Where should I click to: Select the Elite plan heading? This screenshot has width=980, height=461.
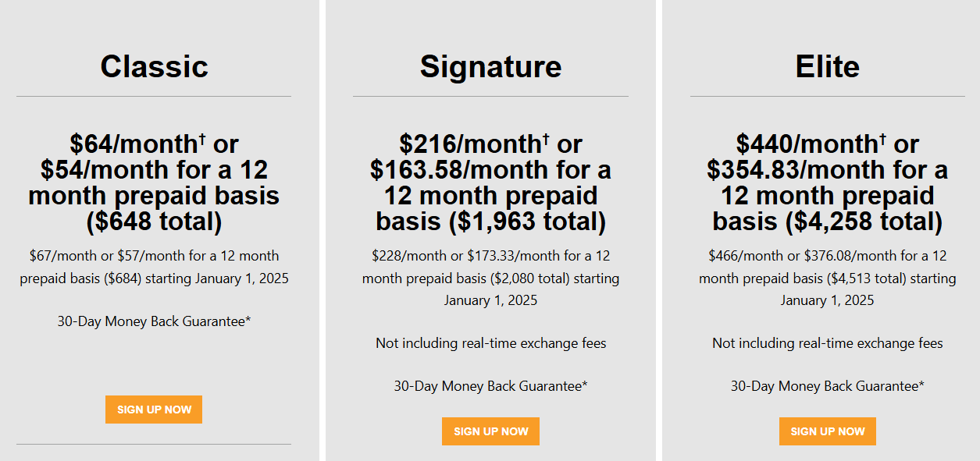click(827, 66)
